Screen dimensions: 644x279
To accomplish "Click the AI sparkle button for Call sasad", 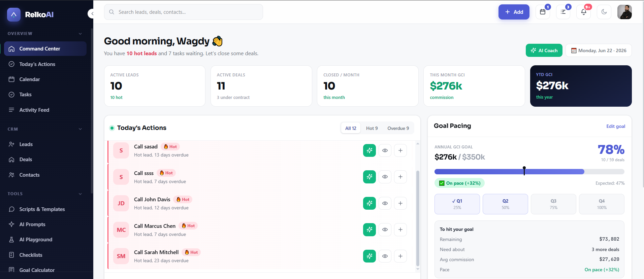I will (369, 150).
